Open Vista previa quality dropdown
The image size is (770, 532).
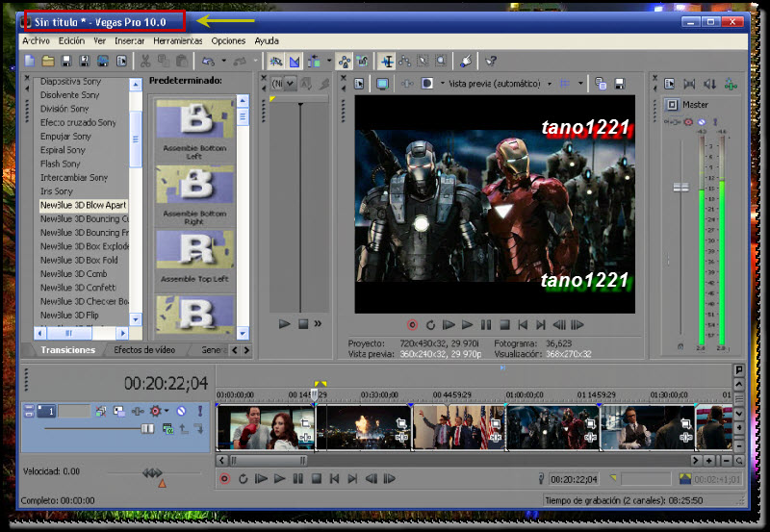(x=550, y=84)
